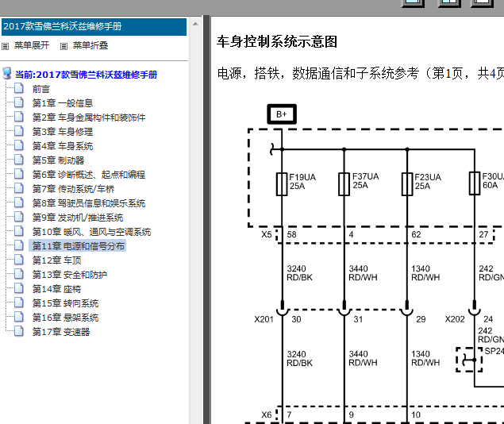Viewport: 504px width, 424px height.
Task: Expand all menus with 菜单展开
Action: coord(32,45)
